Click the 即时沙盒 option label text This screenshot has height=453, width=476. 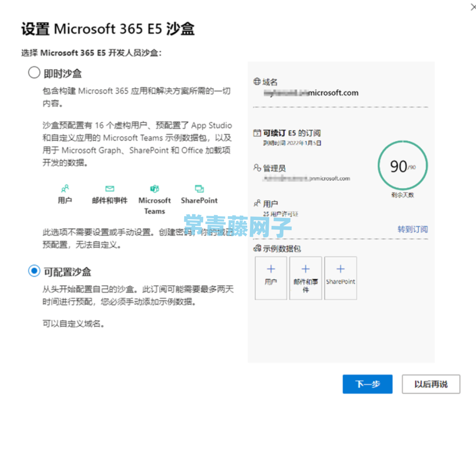(x=63, y=73)
